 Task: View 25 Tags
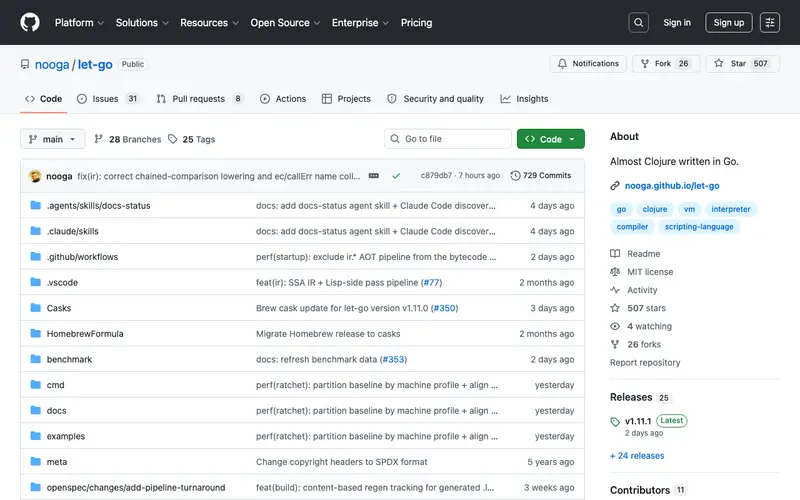(192, 139)
